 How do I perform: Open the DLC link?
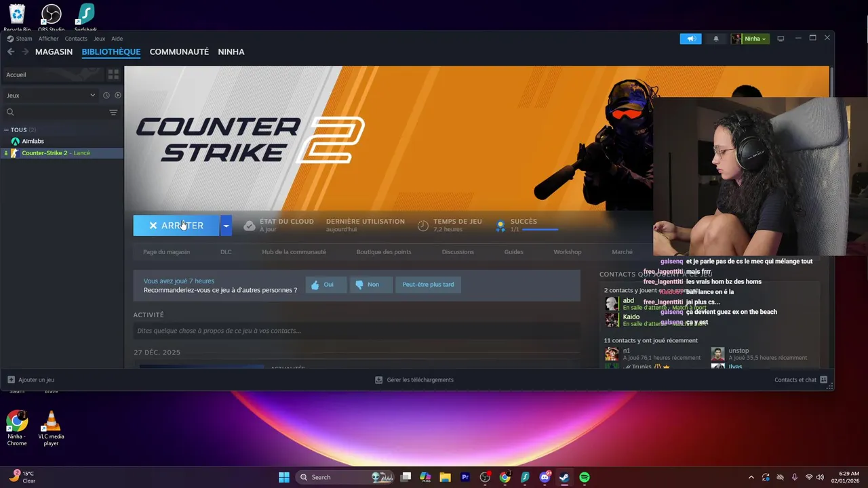point(226,251)
